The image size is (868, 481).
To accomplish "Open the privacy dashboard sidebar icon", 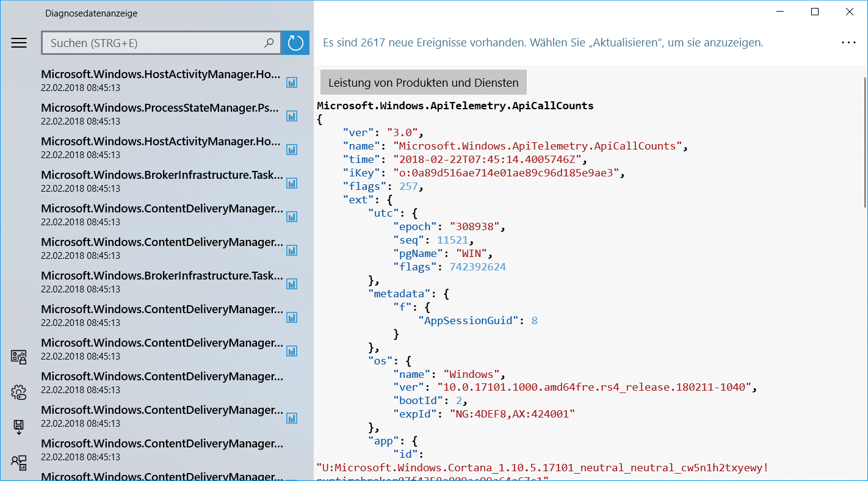I will [19, 357].
